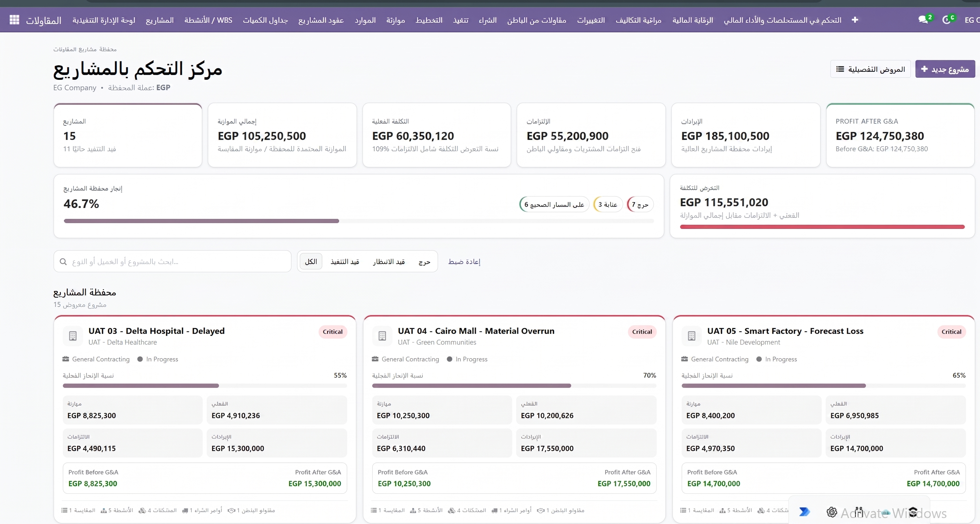
Task: Click the إعادة ضبط reset link
Action: coord(464,261)
